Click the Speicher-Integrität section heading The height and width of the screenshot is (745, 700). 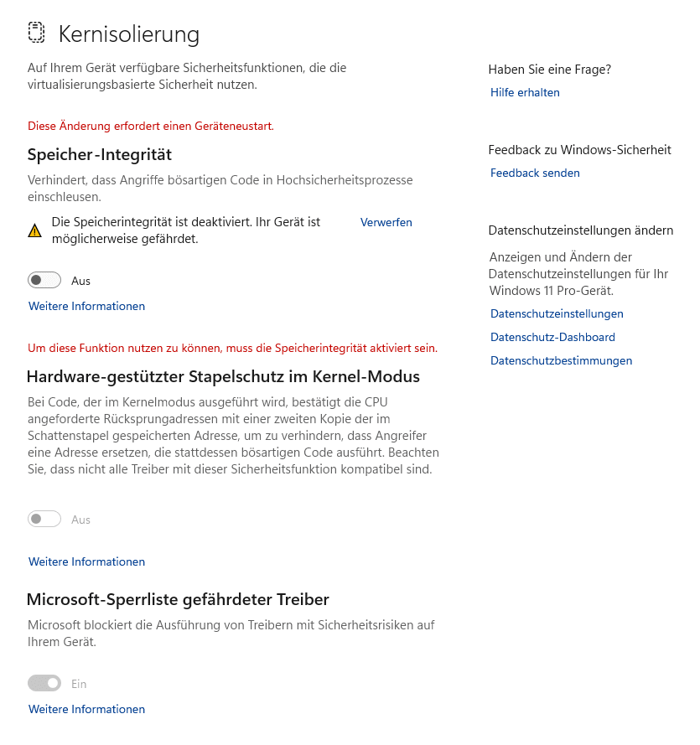(99, 155)
